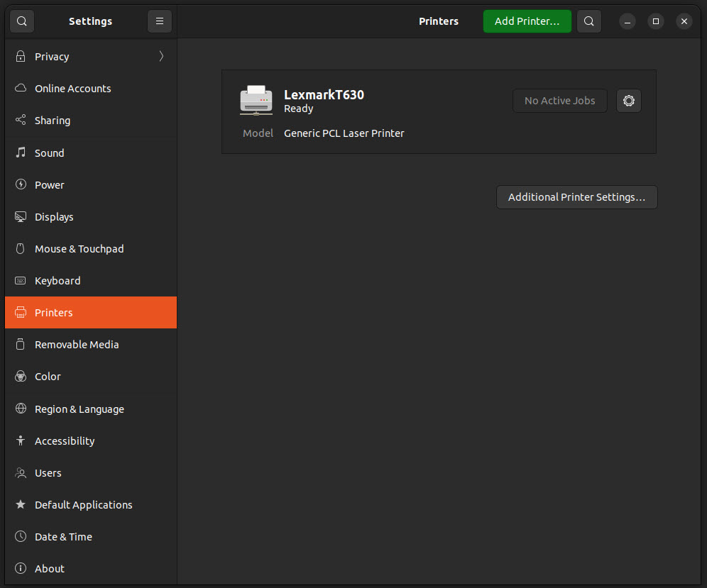
Task: Navigate to Region & Language
Action: pos(79,409)
